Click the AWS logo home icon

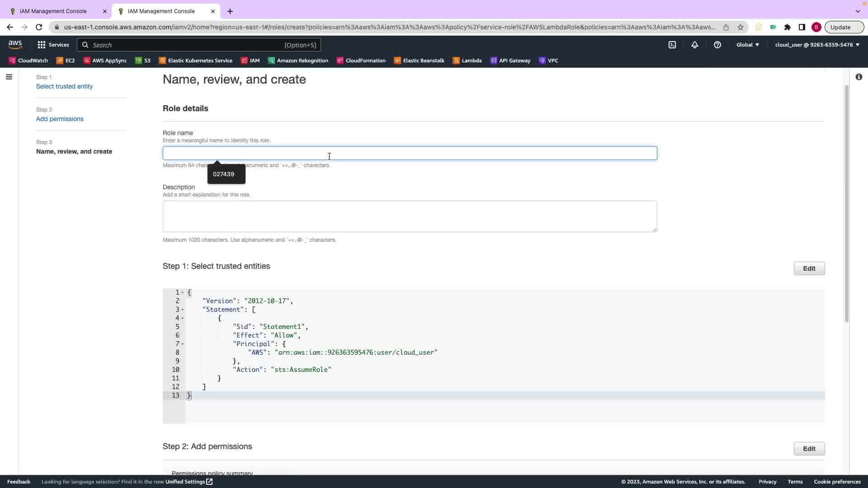(15, 44)
